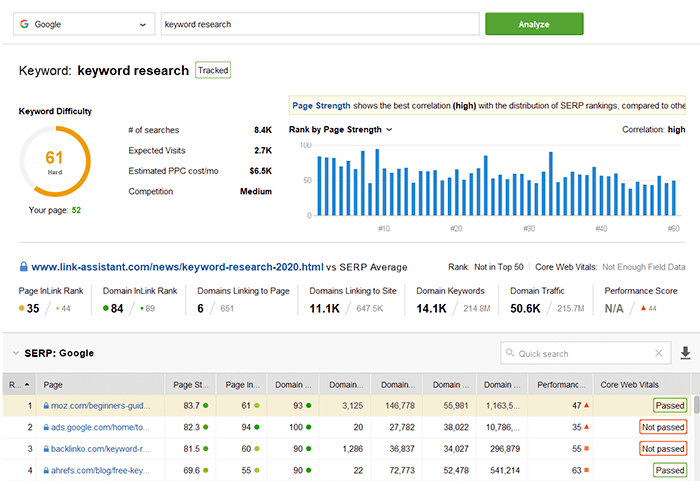Image resolution: width=700 pixels, height=481 pixels.
Task: Open the ahrefs.com blog result link
Action: 100,470
